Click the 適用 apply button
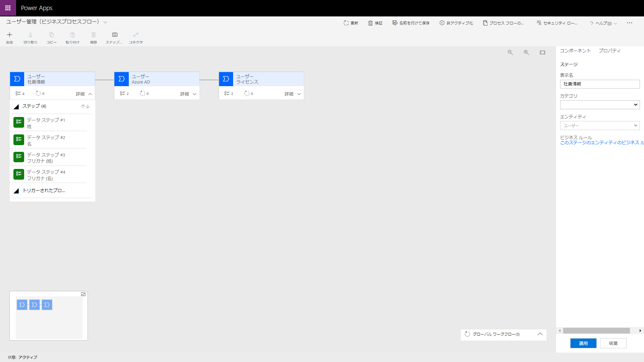644x362 pixels. tap(583, 343)
